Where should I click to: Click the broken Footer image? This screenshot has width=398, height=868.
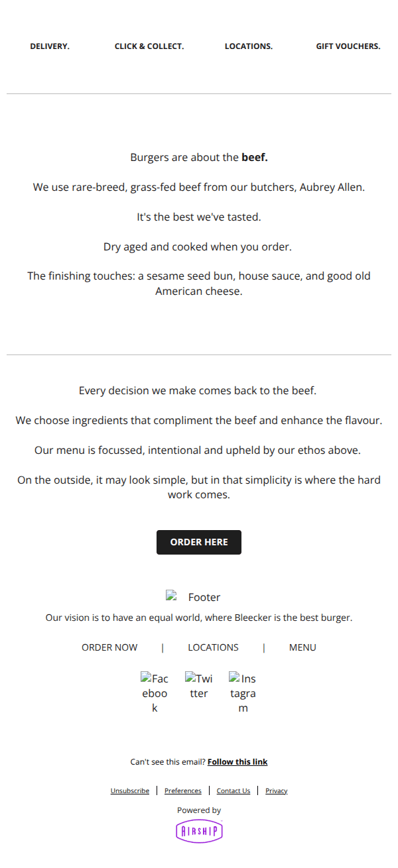coord(193,597)
